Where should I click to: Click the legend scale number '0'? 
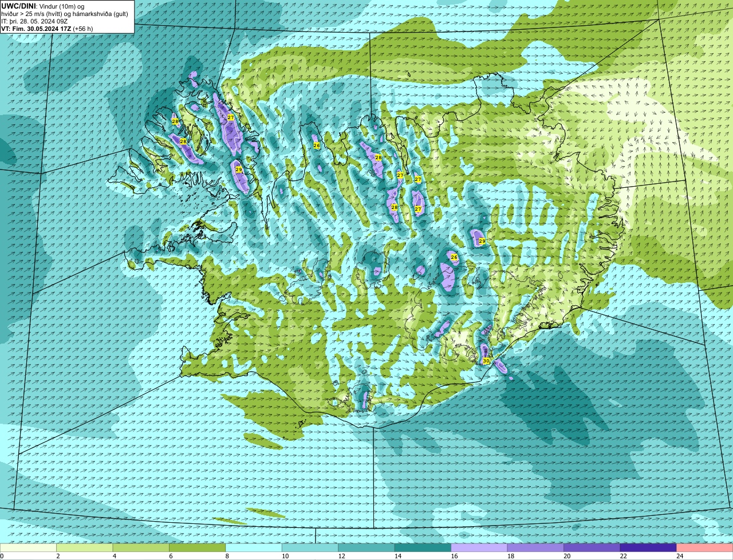(x=2, y=556)
